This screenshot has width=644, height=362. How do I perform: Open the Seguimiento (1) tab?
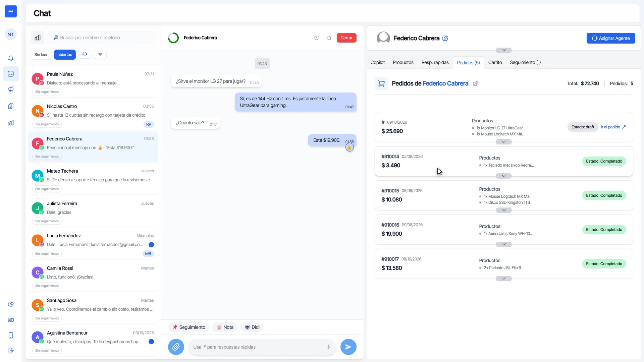coord(525,62)
